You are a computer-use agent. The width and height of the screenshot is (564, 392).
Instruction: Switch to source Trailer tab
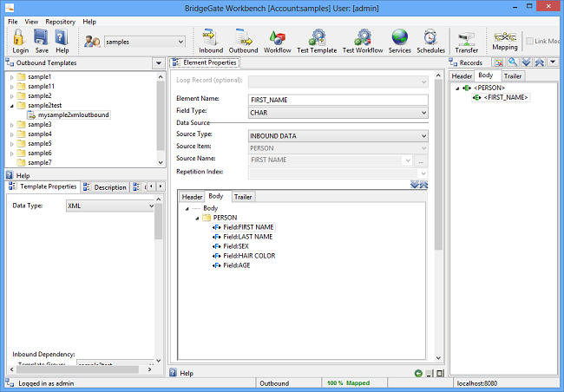[243, 197]
